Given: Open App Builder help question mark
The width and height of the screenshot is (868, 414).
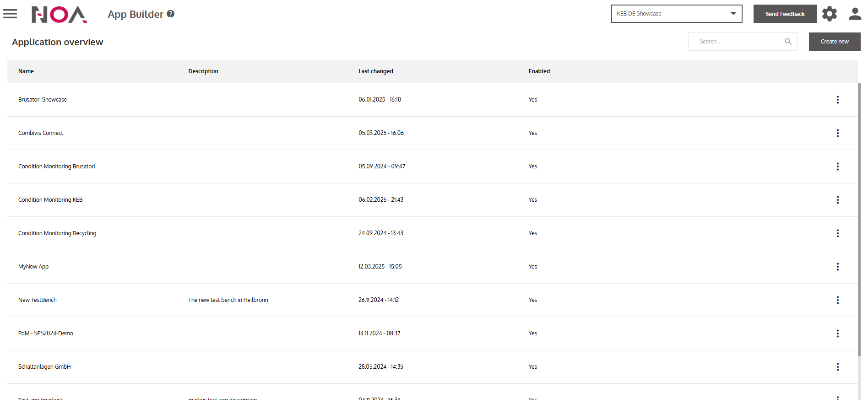Looking at the screenshot, I should [171, 14].
